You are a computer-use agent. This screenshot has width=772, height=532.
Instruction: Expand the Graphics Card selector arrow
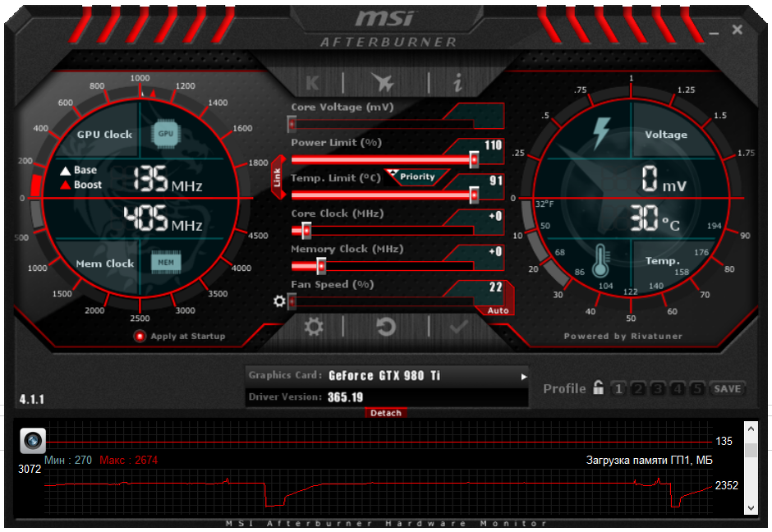(524, 377)
